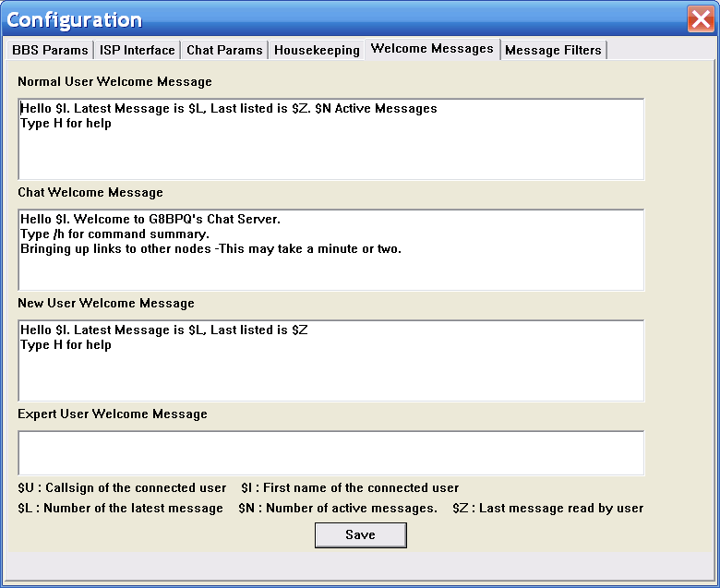Switch to the BBS Params tab
Screen dimensions: 720x588
(50, 50)
